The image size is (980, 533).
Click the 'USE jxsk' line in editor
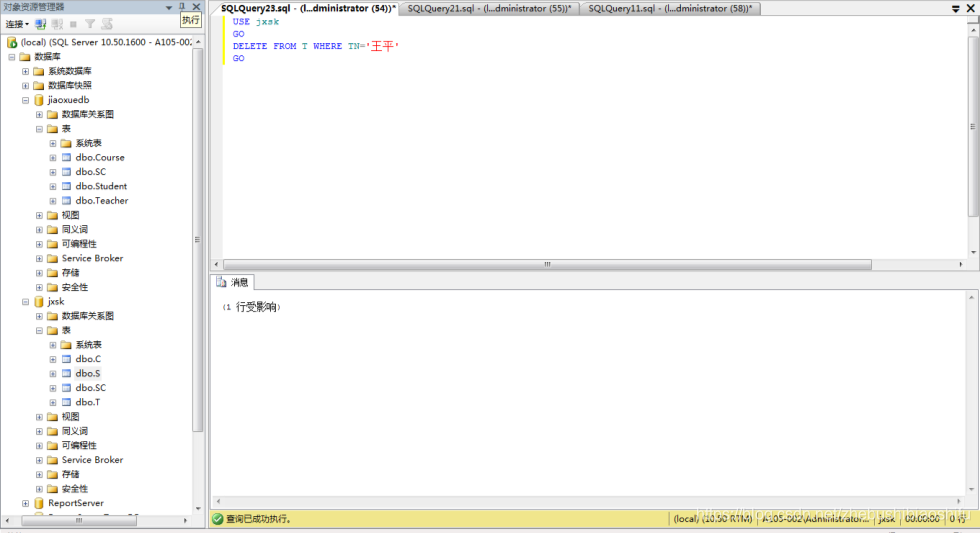[x=256, y=22]
